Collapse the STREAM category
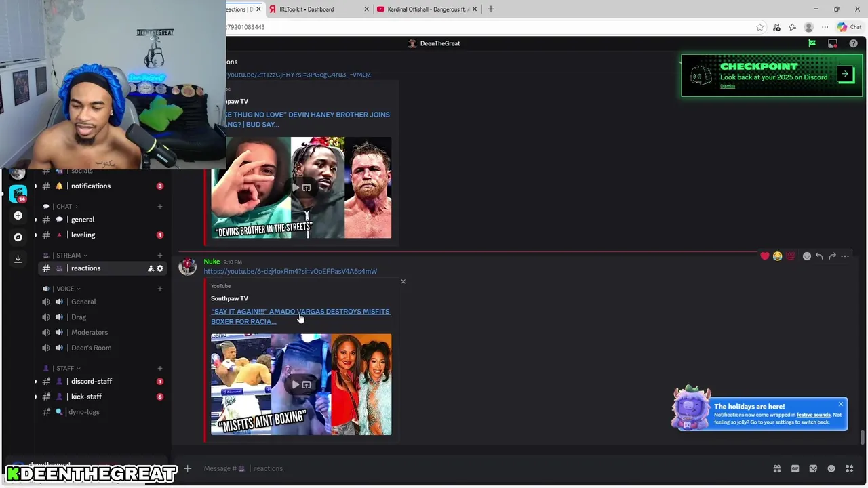Viewport: 868px width, 488px height. point(68,256)
